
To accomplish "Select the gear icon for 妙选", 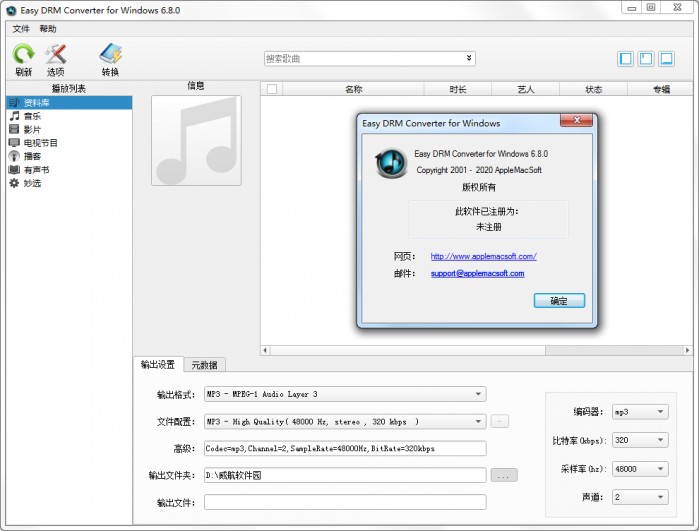I will pyautogui.click(x=14, y=183).
